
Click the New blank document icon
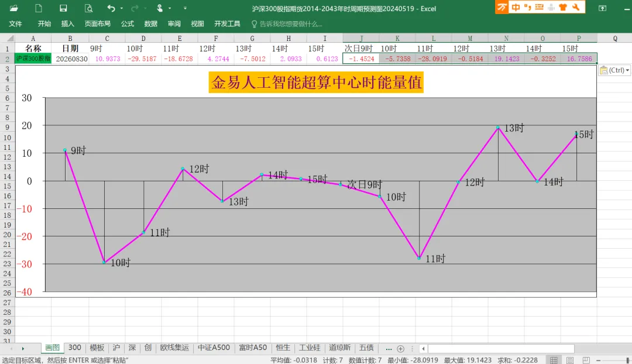pyautogui.click(x=38, y=8)
